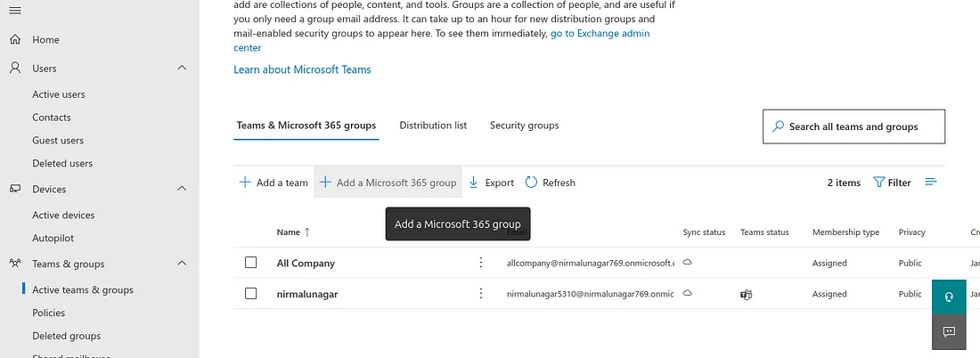Open the help headset button
The width and height of the screenshot is (980, 358).
point(949,296)
